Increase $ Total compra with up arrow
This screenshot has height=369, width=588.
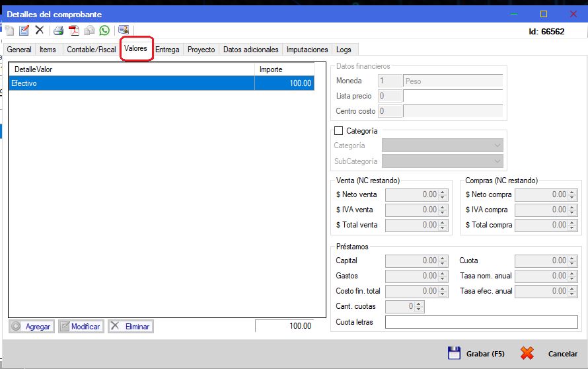click(572, 222)
